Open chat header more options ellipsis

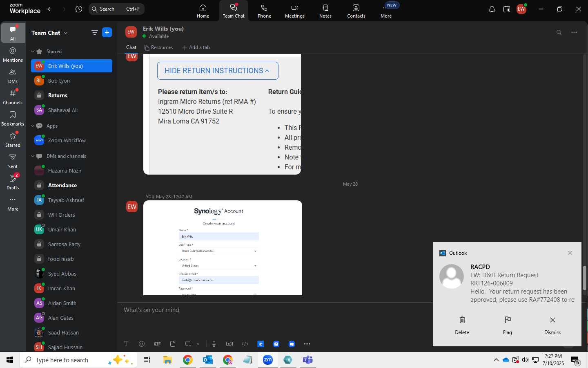pos(574,32)
